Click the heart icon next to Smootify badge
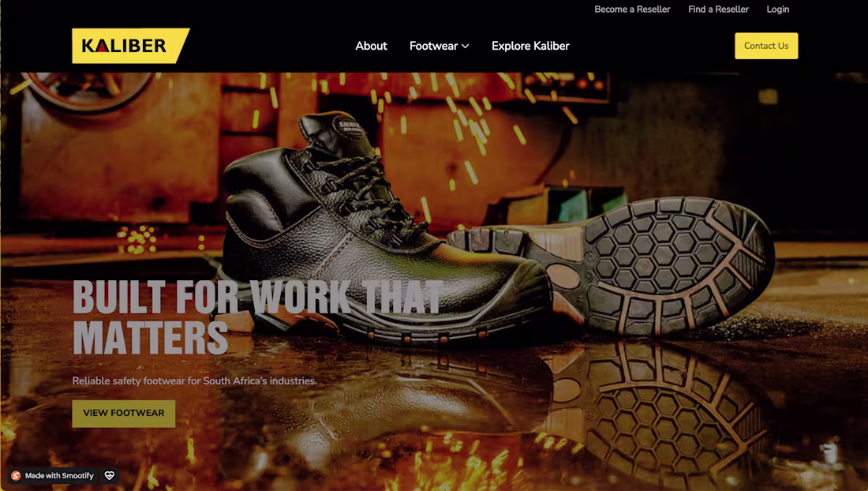The image size is (868, 491). [x=108, y=475]
